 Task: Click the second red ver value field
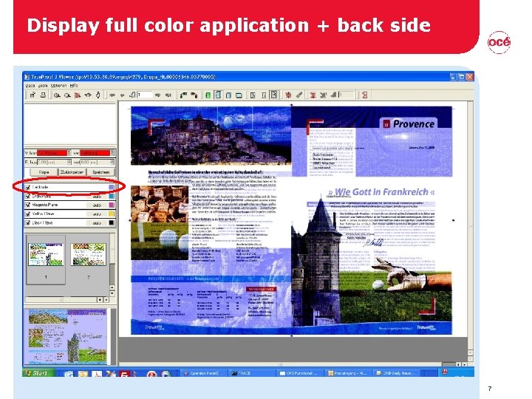coord(95,153)
